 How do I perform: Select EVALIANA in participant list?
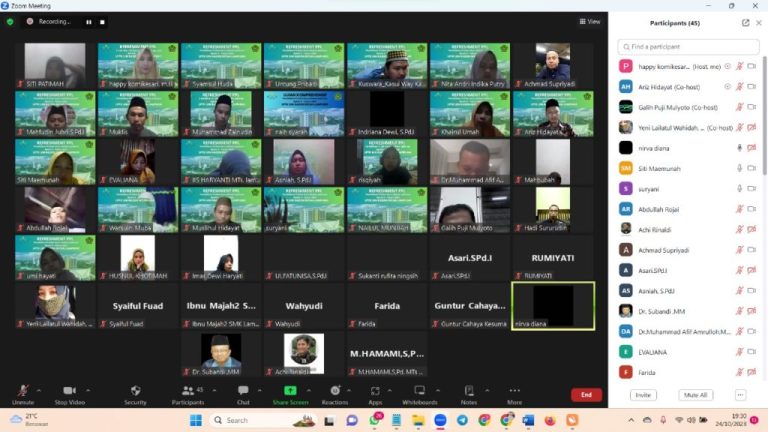pos(688,352)
